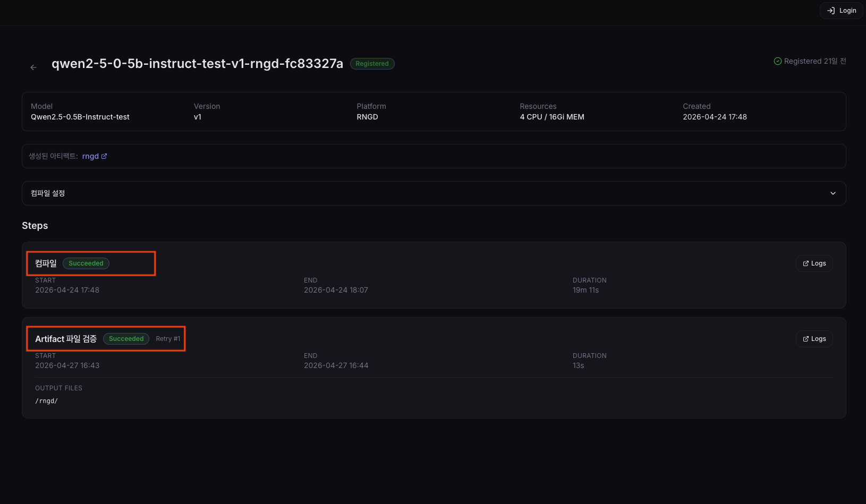Click the chevron on 컴파일 설정
Image resolution: width=866 pixels, height=504 pixels.
click(833, 193)
